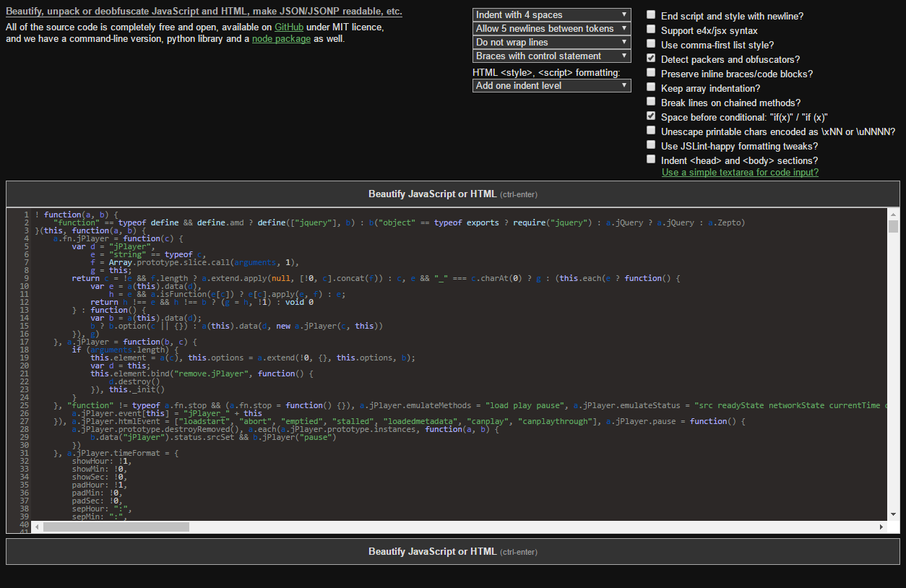Enable 'Break lines on chained methods?'
Image resolution: width=906 pixels, height=588 pixels.
[x=652, y=102]
